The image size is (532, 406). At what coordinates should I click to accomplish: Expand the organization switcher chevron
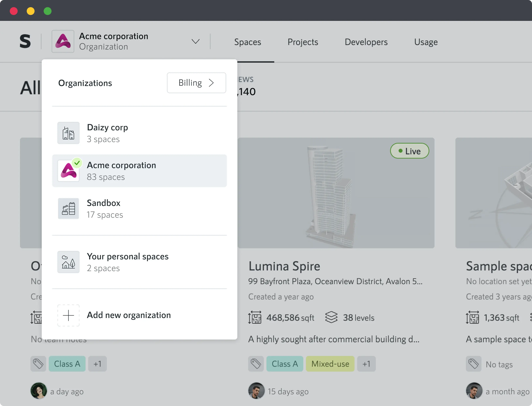tap(195, 41)
